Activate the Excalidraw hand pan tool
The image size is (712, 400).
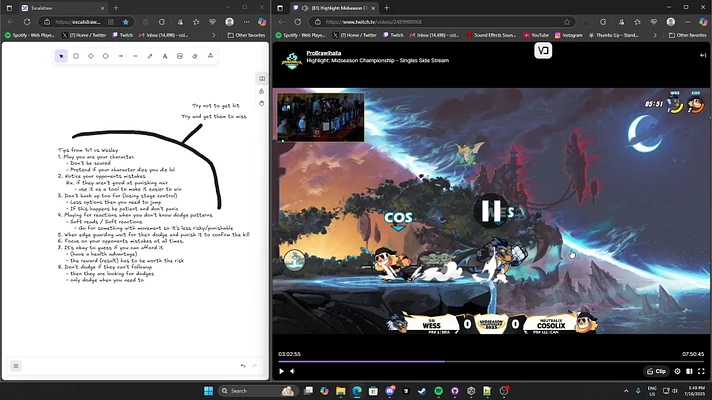click(x=262, y=104)
